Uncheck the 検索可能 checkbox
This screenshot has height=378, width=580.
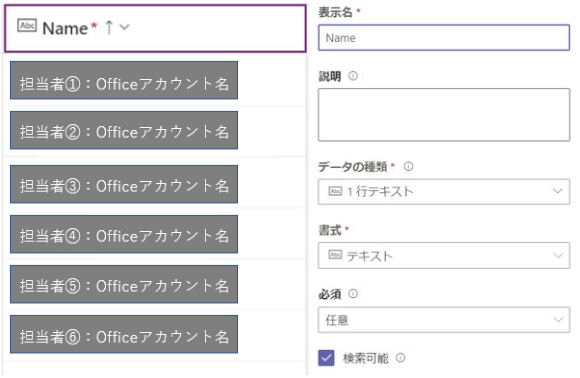(326, 358)
